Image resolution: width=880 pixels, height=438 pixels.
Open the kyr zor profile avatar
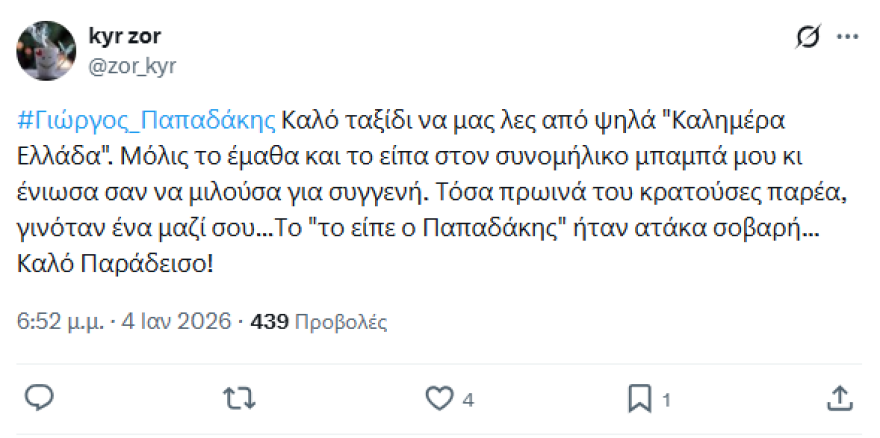47,51
